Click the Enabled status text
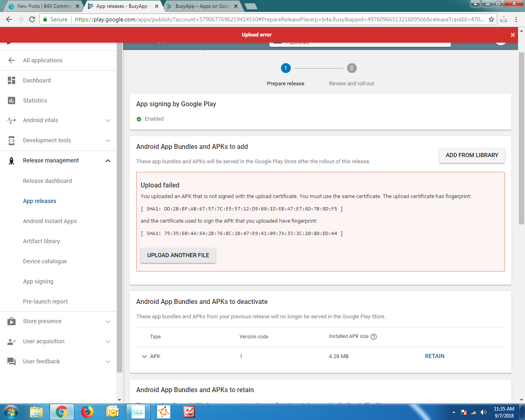This screenshot has height=420, width=525. click(154, 119)
